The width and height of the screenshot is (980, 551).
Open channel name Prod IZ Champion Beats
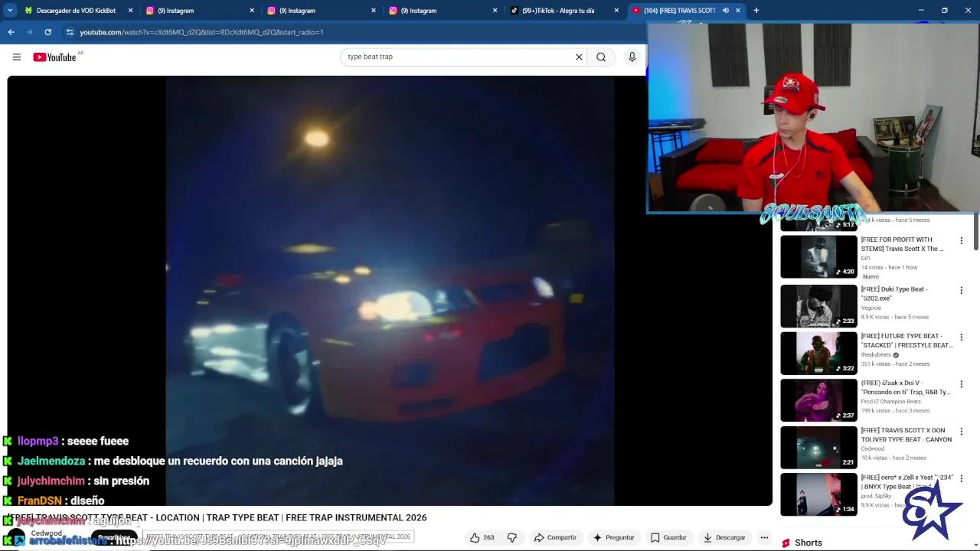click(x=891, y=402)
